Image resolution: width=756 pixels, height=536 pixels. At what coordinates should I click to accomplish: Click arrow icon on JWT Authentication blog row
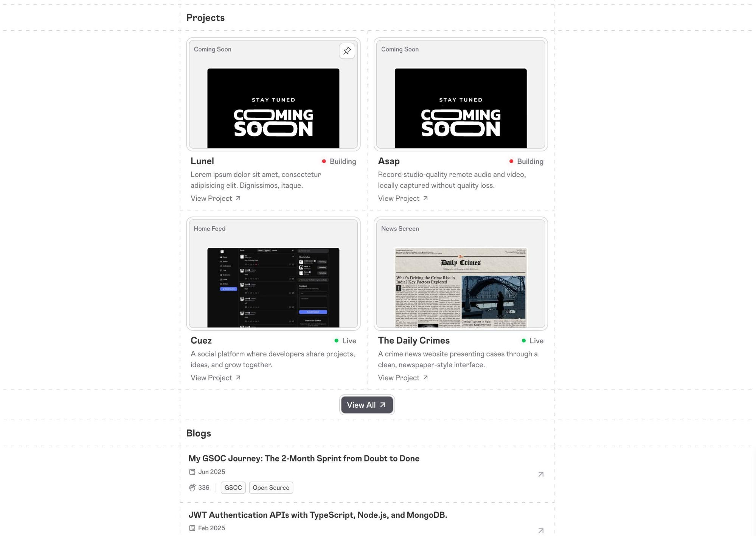coord(541,531)
